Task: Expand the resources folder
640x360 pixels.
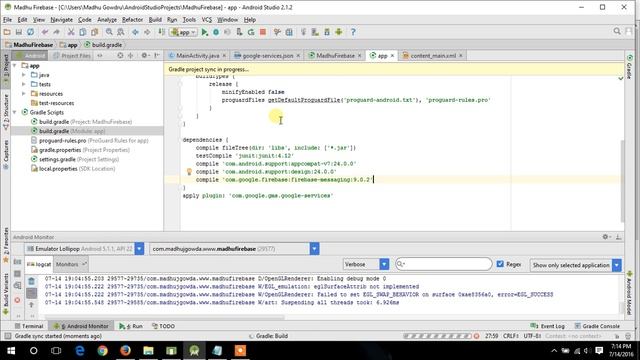Action: coord(24,94)
